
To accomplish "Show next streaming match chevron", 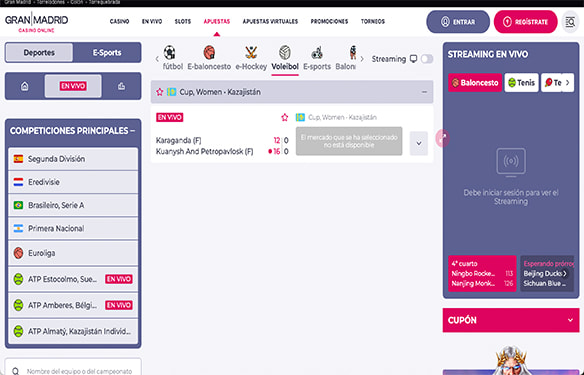I will coord(565,273).
